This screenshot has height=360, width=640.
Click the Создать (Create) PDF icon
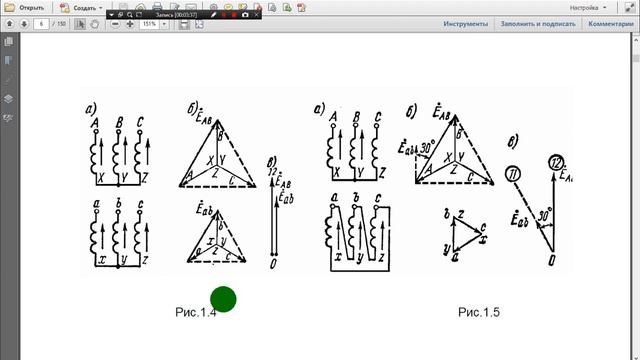click(x=64, y=7)
